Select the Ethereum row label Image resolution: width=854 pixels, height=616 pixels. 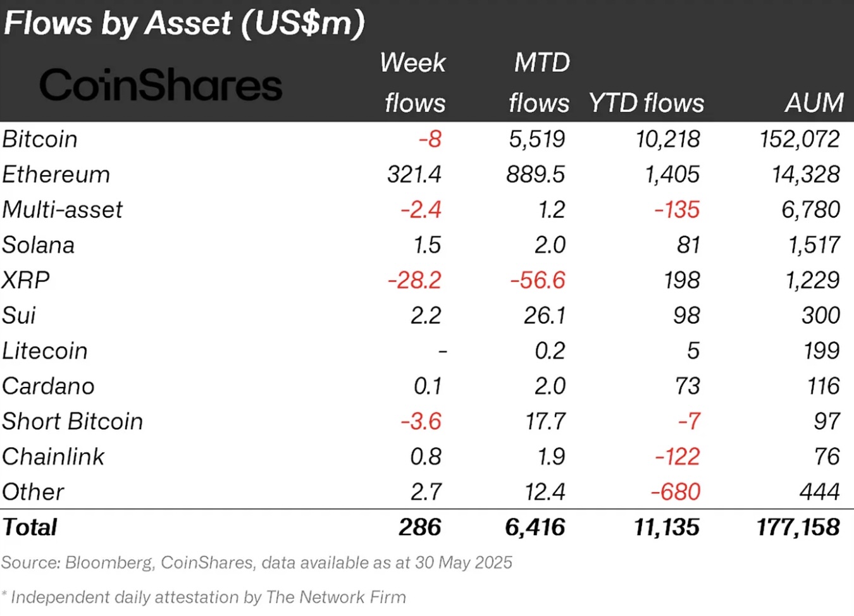(x=56, y=175)
